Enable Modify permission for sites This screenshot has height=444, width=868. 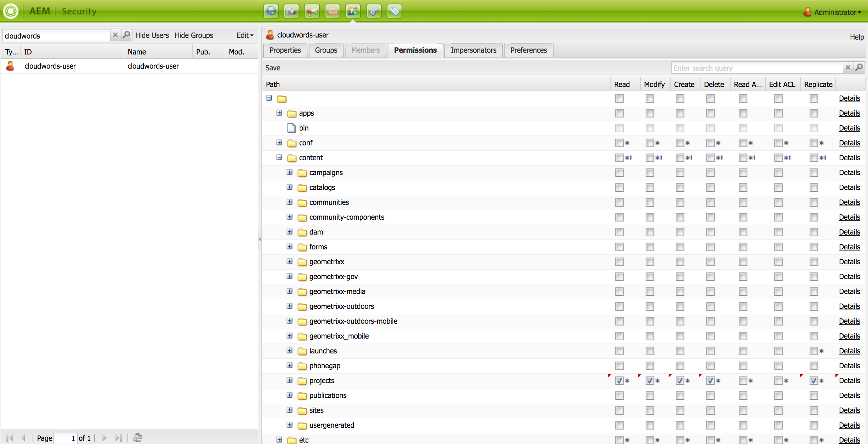click(x=649, y=410)
